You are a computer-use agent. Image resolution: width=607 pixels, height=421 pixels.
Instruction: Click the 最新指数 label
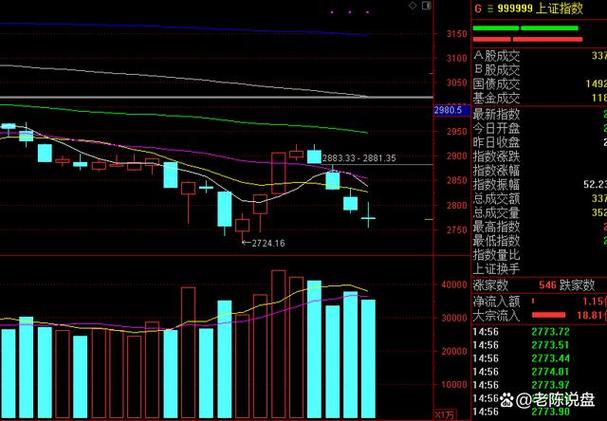coord(497,115)
